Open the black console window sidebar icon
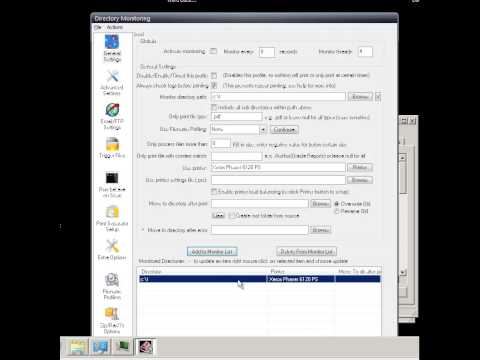 tap(112, 184)
